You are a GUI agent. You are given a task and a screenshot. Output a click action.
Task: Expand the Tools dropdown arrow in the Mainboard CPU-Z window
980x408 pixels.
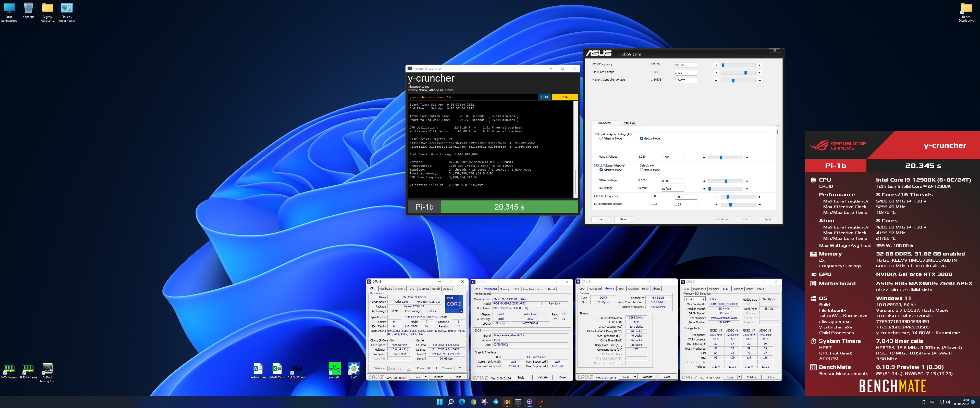(x=530, y=378)
